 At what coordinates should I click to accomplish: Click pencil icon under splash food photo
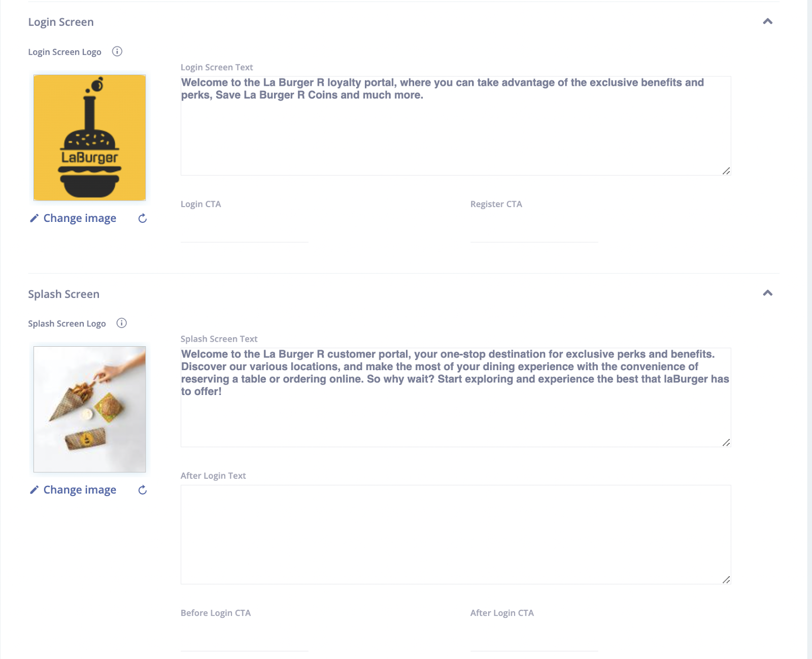click(x=34, y=490)
